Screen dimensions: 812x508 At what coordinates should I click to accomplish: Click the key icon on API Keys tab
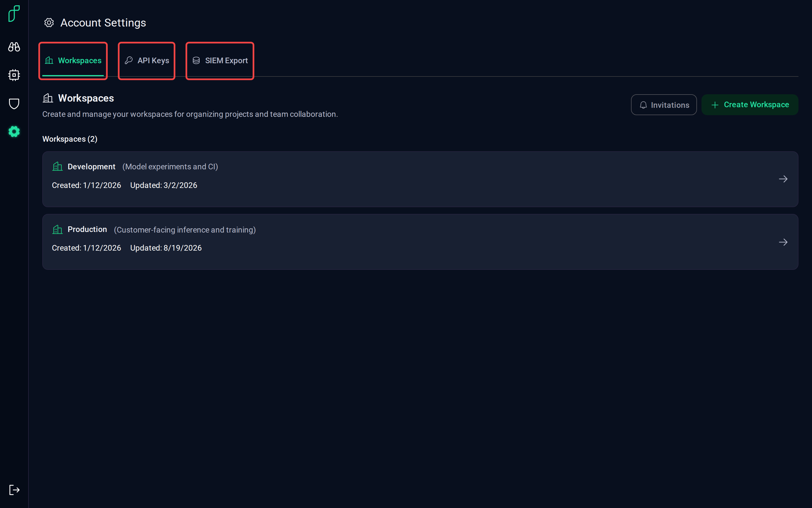pyautogui.click(x=129, y=60)
